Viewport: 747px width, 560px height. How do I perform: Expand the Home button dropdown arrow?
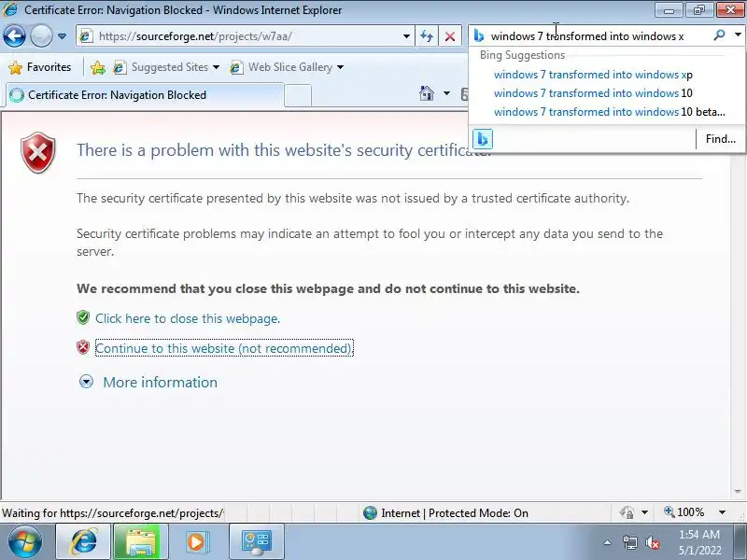pos(446,93)
